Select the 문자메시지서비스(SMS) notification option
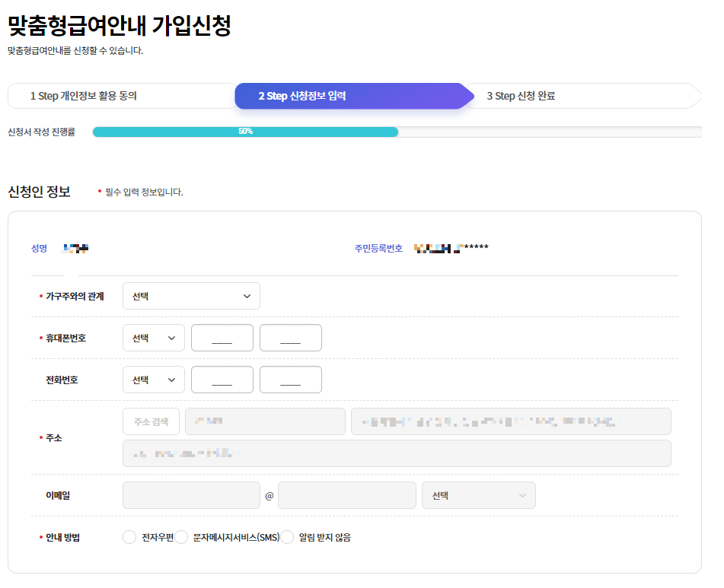The height and width of the screenshot is (588, 724). (182, 536)
